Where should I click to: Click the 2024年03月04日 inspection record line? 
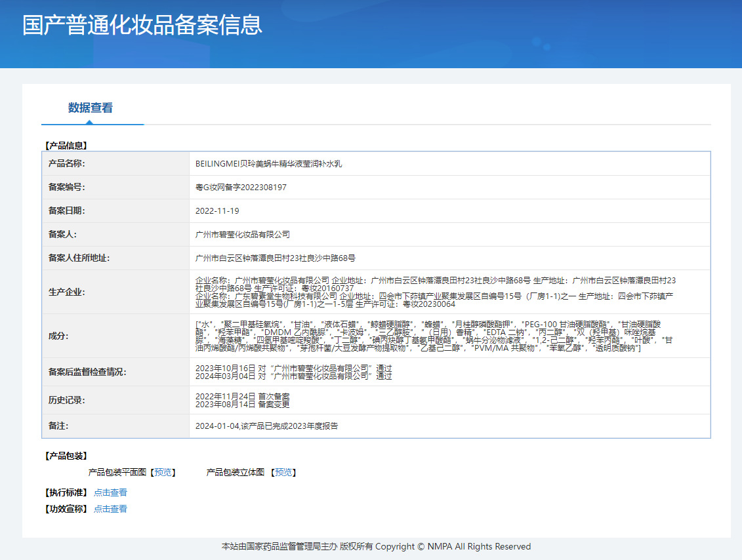coord(293,376)
